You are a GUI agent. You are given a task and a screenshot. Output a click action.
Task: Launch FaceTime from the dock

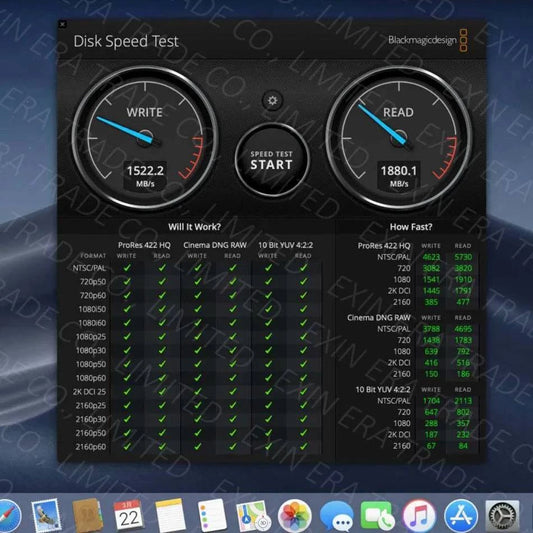pos(378,516)
